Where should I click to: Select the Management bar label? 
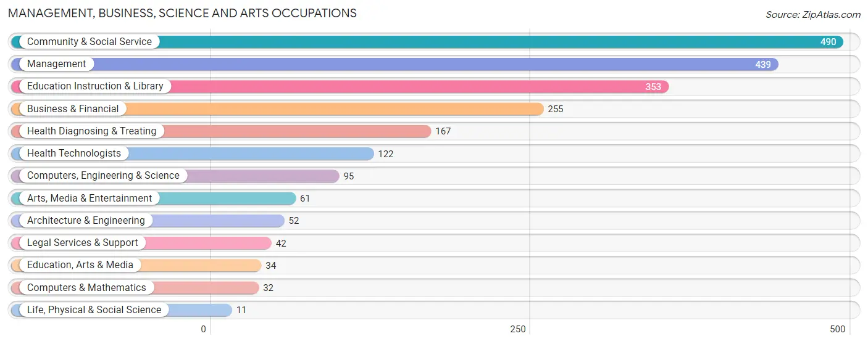(x=57, y=64)
